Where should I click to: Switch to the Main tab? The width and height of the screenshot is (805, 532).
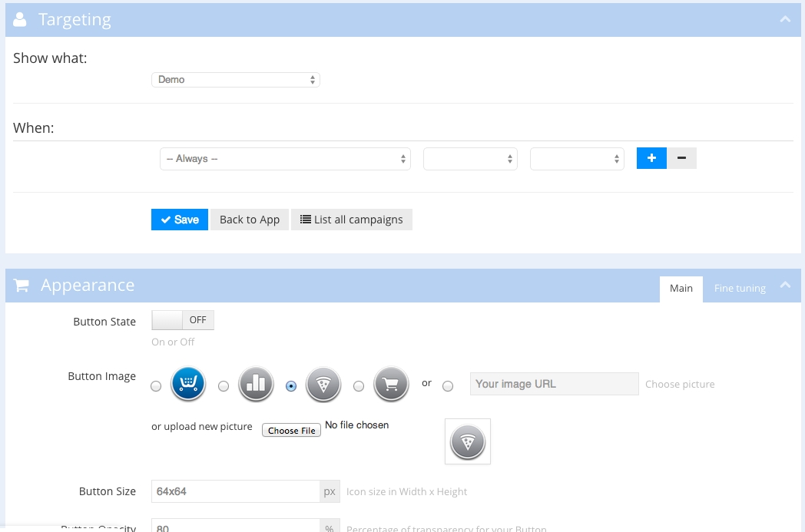(x=681, y=289)
